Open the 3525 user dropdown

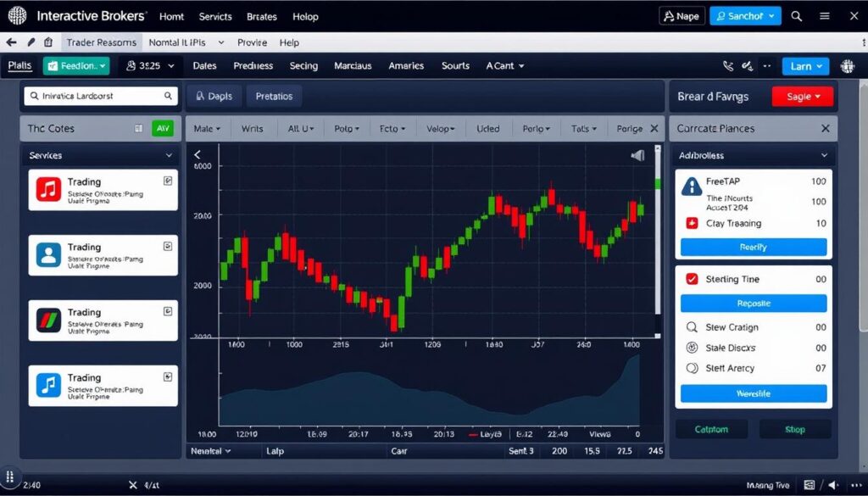pos(150,66)
